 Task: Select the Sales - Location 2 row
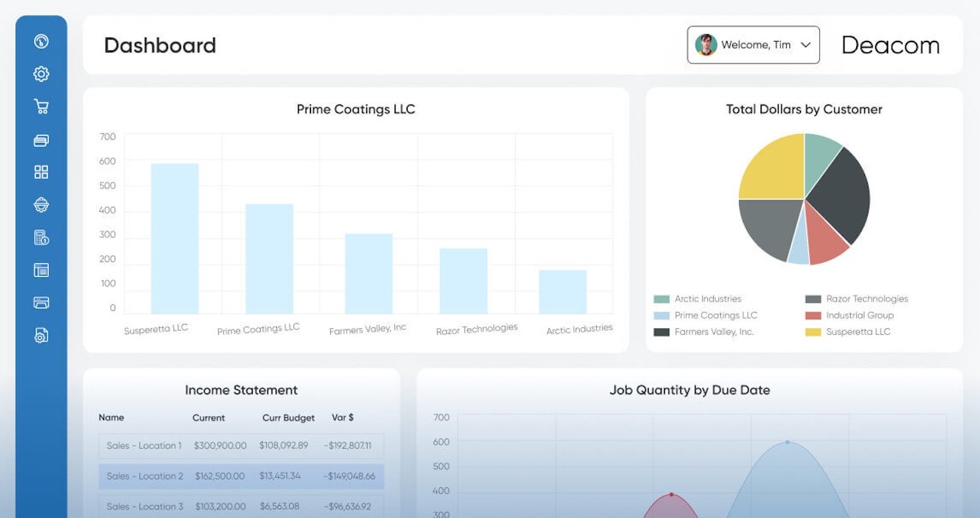[x=241, y=476]
